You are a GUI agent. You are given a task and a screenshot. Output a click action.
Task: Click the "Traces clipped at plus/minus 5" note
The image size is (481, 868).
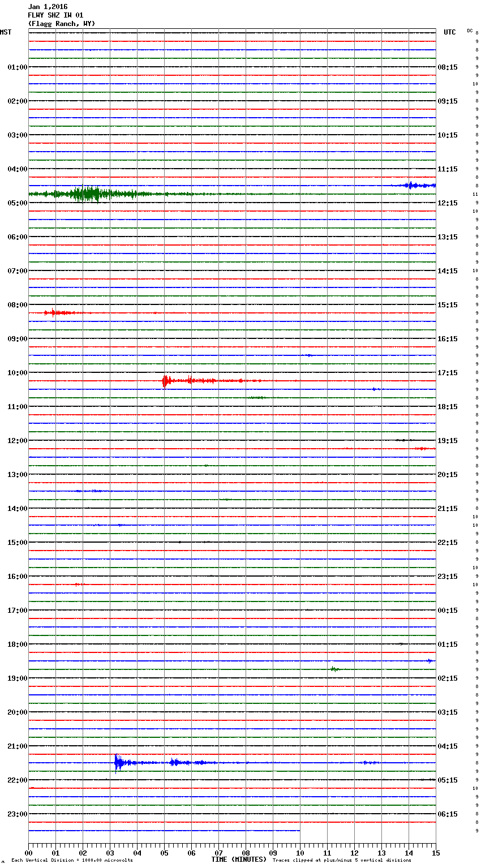(342, 861)
